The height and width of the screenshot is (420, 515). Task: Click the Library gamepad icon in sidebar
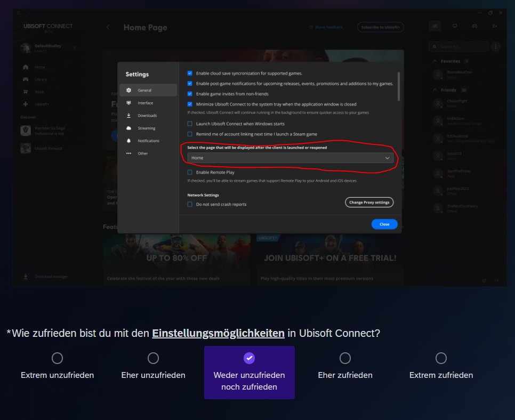coord(26,79)
